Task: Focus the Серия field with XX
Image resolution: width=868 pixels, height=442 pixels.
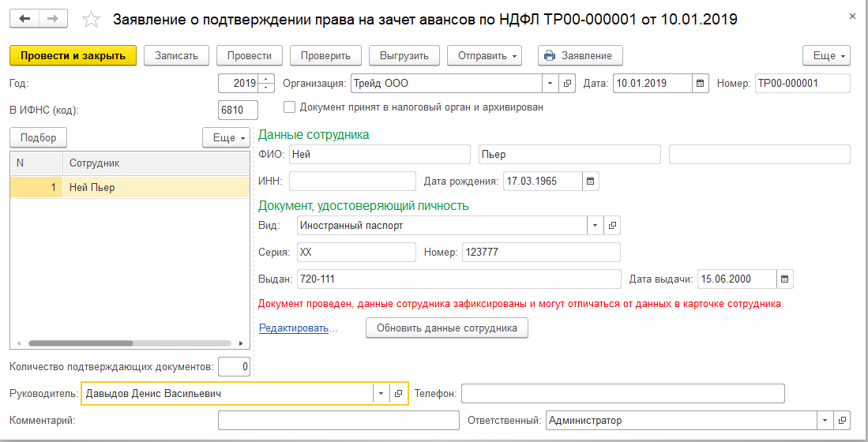Action: click(x=356, y=253)
